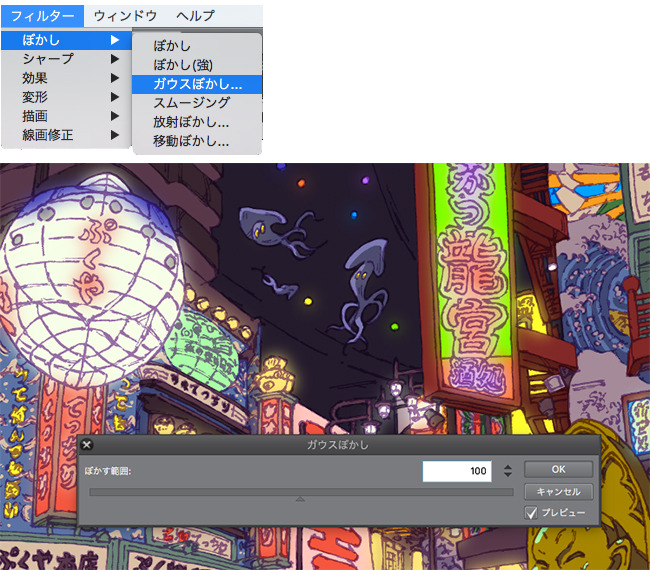
Task: Close the ガウスぼかし dialog with the X icon
Action: (87, 445)
